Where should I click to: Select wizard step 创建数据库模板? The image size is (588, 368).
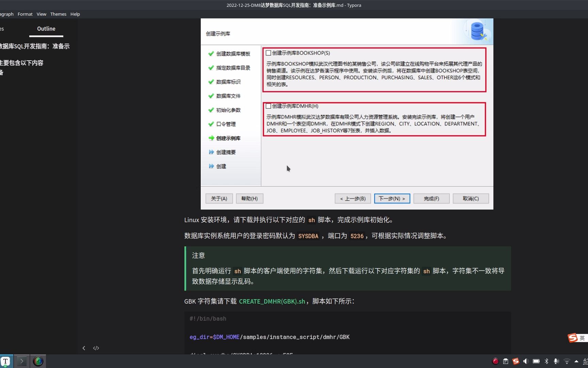pos(233,54)
